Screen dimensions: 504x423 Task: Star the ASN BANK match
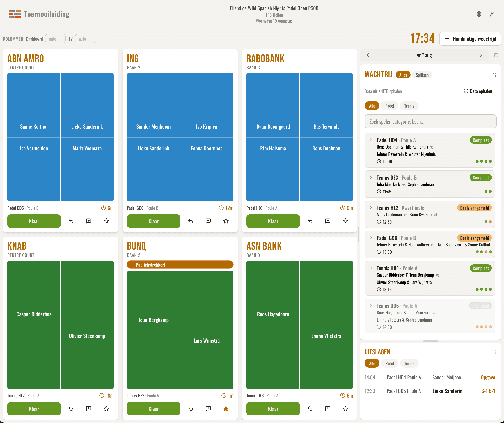345,409
